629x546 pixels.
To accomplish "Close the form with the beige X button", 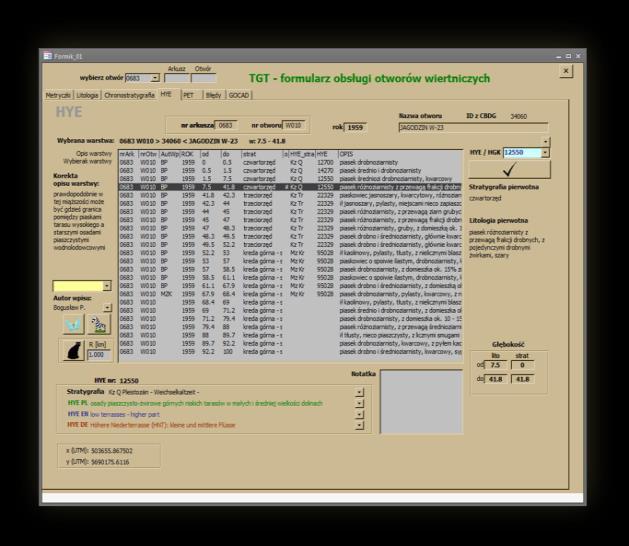I will pyautogui.click(x=566, y=71).
